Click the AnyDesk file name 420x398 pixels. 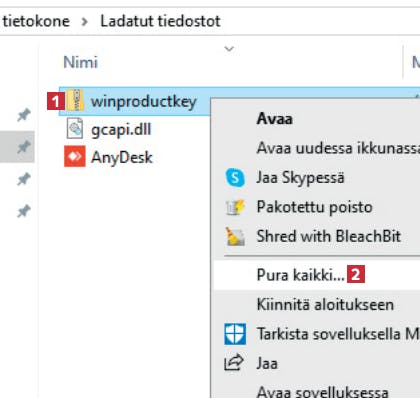point(122,157)
